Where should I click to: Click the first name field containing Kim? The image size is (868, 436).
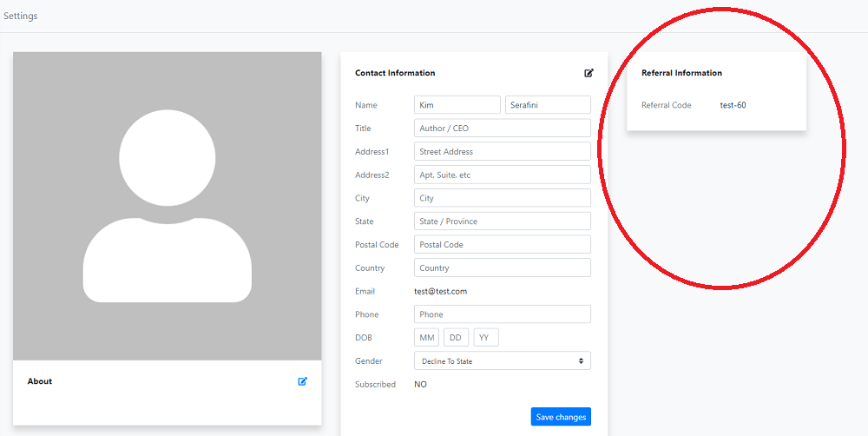coord(457,105)
